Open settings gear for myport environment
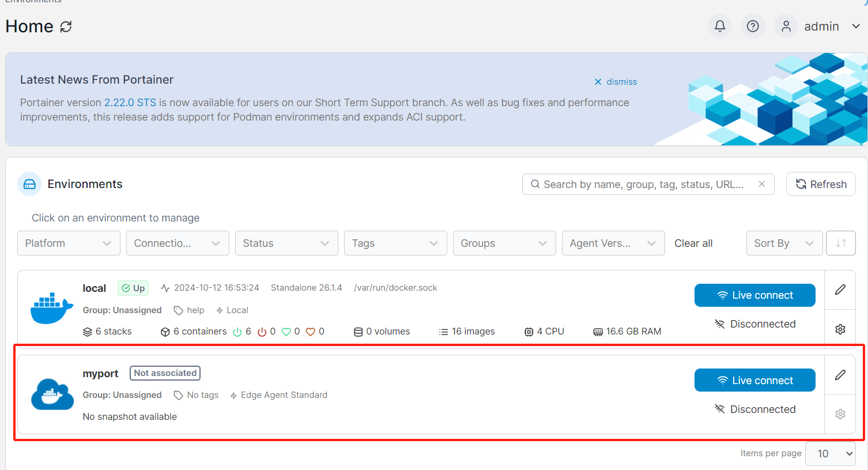Screen dimensions: 868x470 840,414
